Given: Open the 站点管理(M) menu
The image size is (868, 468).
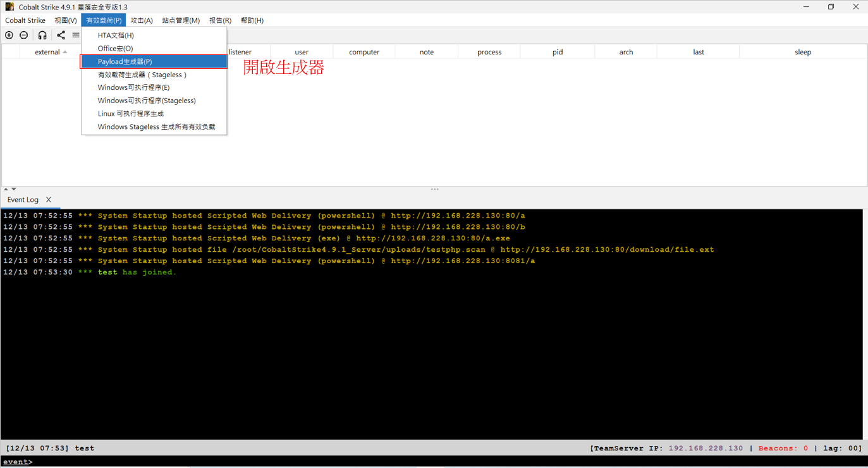Looking at the screenshot, I should click(181, 20).
